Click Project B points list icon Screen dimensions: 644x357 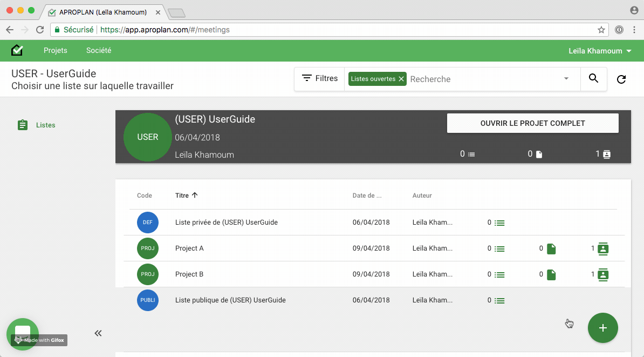point(499,275)
